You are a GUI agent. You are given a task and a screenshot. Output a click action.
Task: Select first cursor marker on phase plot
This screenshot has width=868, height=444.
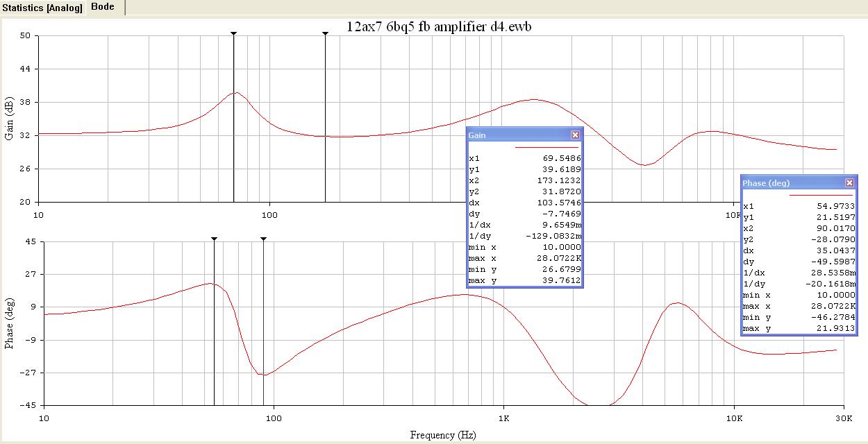point(214,239)
